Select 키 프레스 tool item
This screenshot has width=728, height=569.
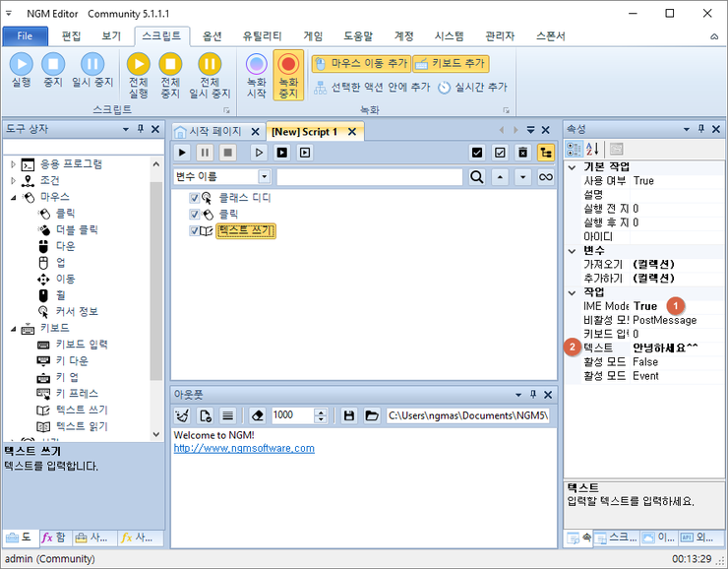(x=68, y=394)
